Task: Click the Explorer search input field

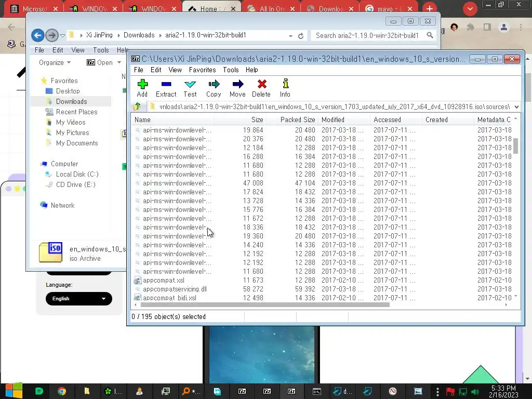Action: coord(367,35)
